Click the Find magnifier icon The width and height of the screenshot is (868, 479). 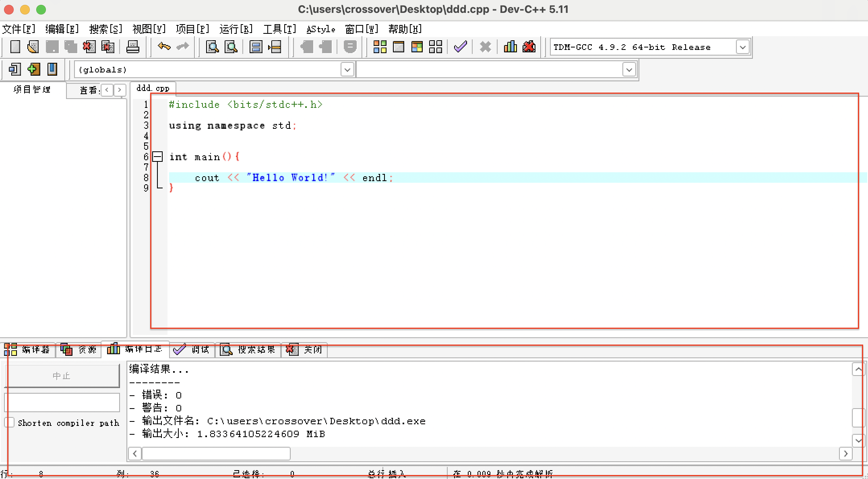212,47
